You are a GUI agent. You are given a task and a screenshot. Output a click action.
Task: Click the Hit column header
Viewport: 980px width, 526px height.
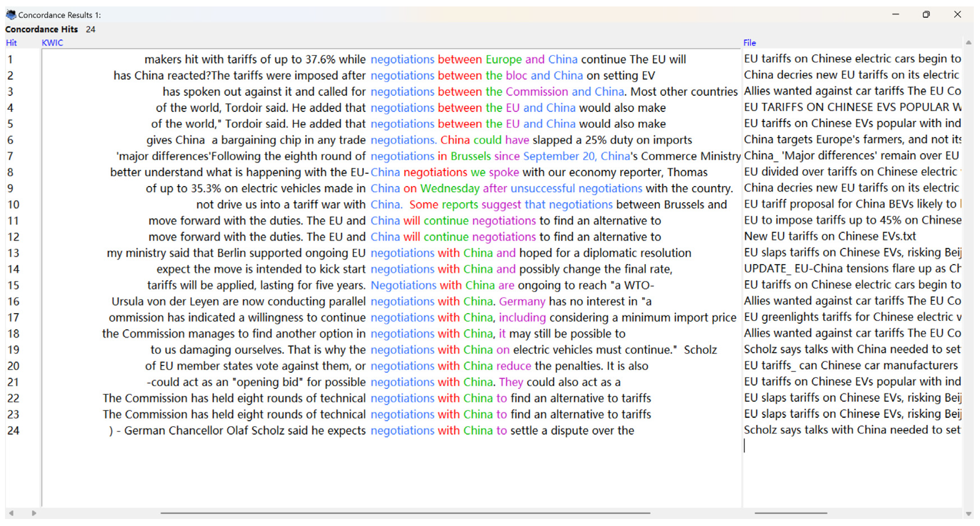pos(11,43)
